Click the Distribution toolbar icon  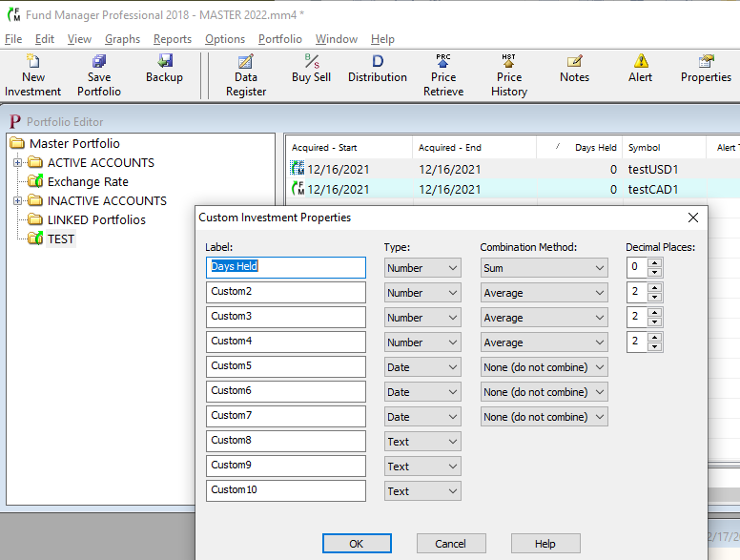point(378,61)
